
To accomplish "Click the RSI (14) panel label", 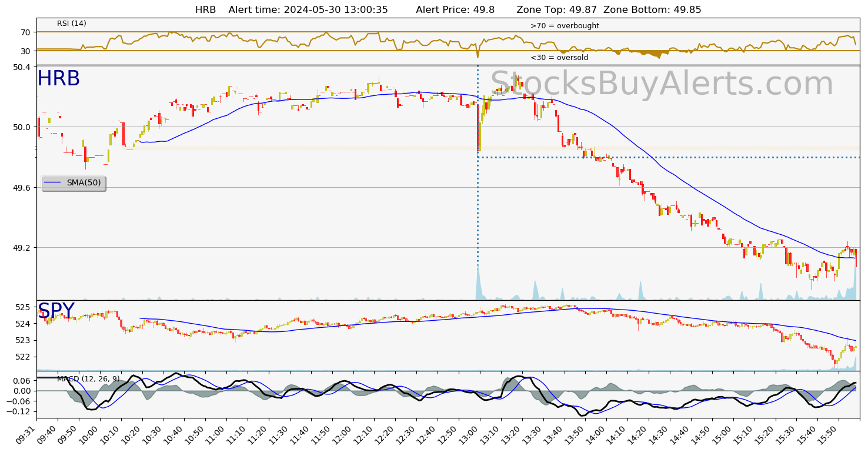I will [72, 24].
